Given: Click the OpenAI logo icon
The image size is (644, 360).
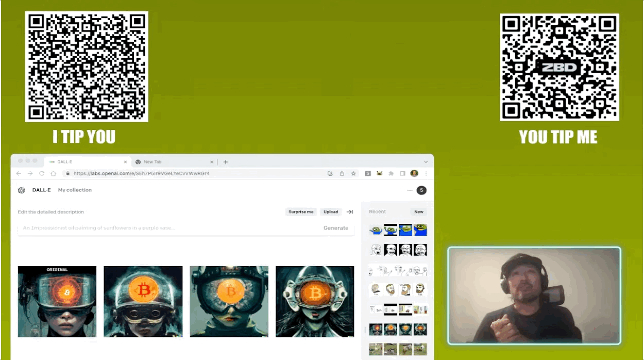Looking at the screenshot, I should [22, 190].
